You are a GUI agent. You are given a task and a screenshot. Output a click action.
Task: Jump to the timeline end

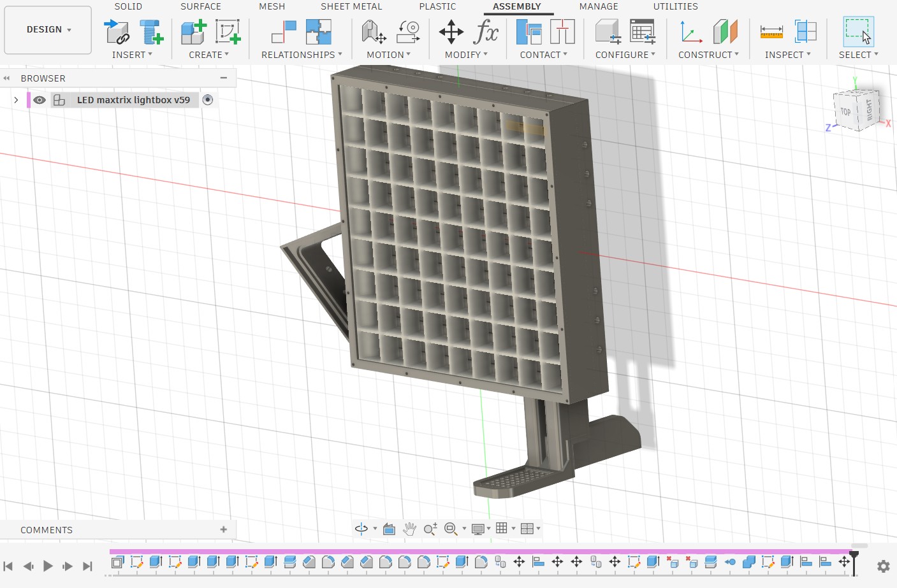pyautogui.click(x=87, y=566)
